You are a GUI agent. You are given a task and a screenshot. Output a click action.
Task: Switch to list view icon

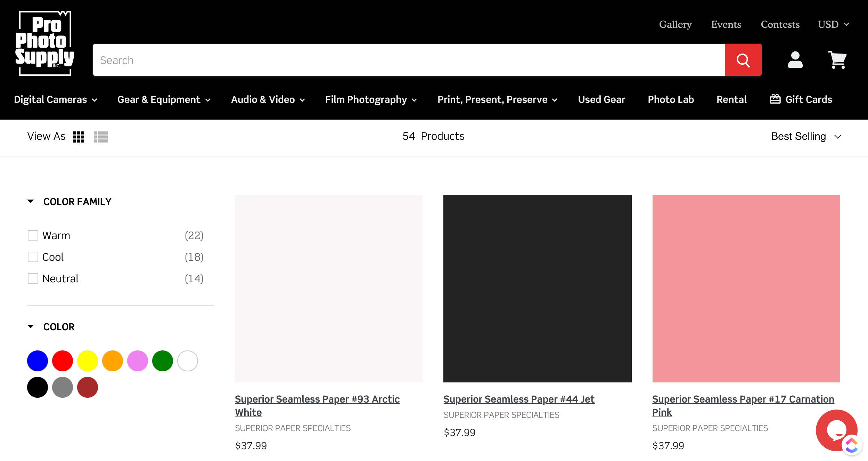(x=101, y=137)
